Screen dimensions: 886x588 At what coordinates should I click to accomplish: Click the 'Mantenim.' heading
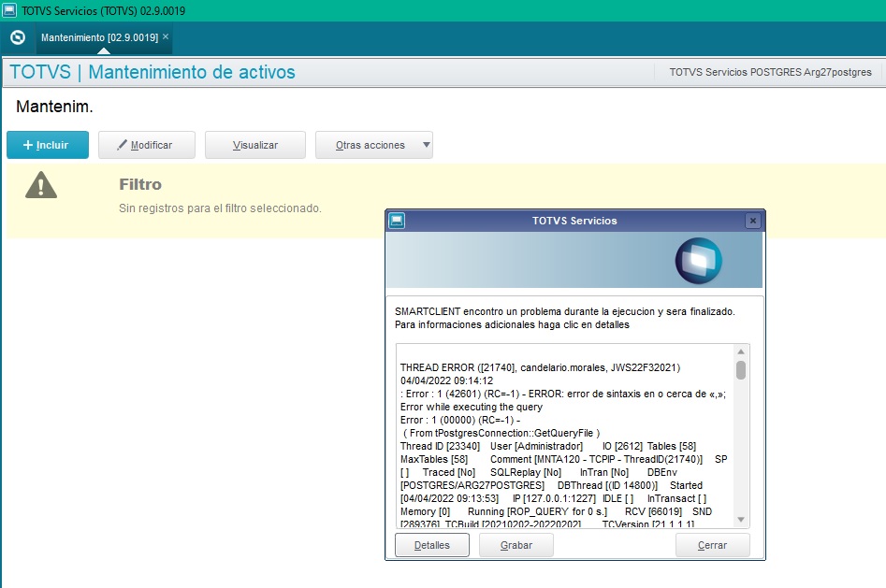tap(54, 107)
